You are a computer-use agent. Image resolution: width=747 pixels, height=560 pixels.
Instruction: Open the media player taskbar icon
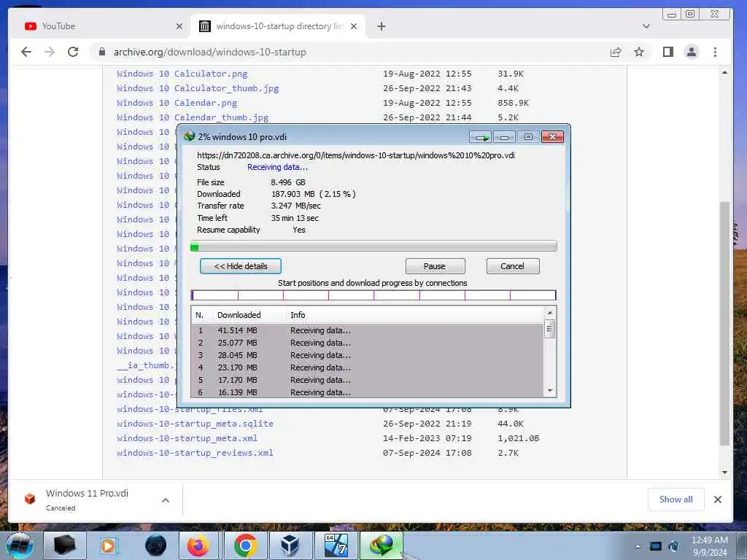109,545
